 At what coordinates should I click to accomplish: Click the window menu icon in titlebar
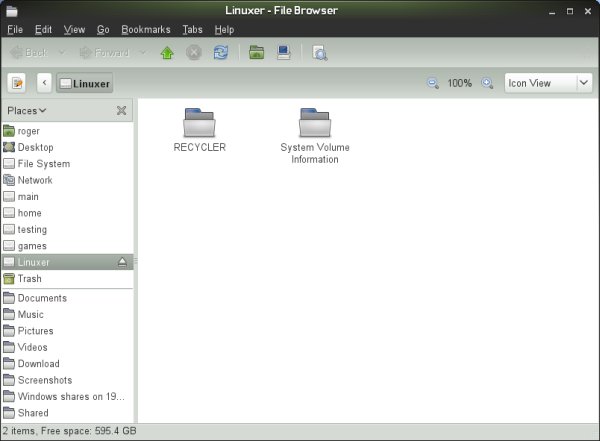[x=12, y=11]
